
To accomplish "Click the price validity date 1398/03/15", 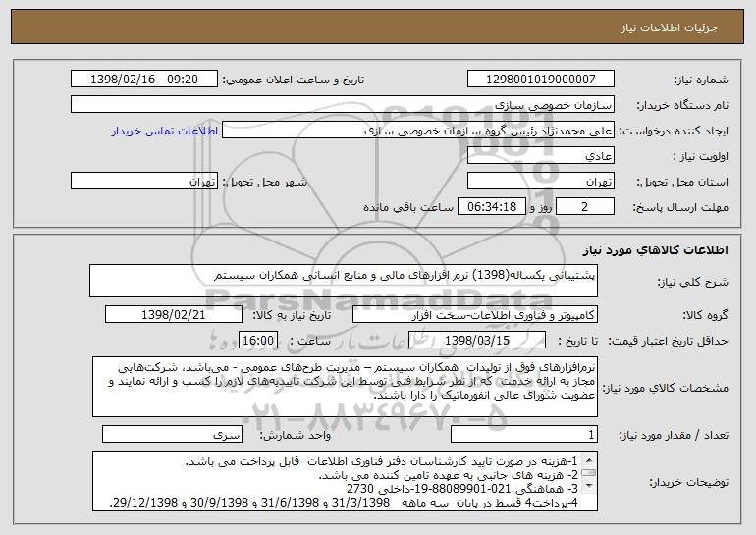I will (x=477, y=341).
